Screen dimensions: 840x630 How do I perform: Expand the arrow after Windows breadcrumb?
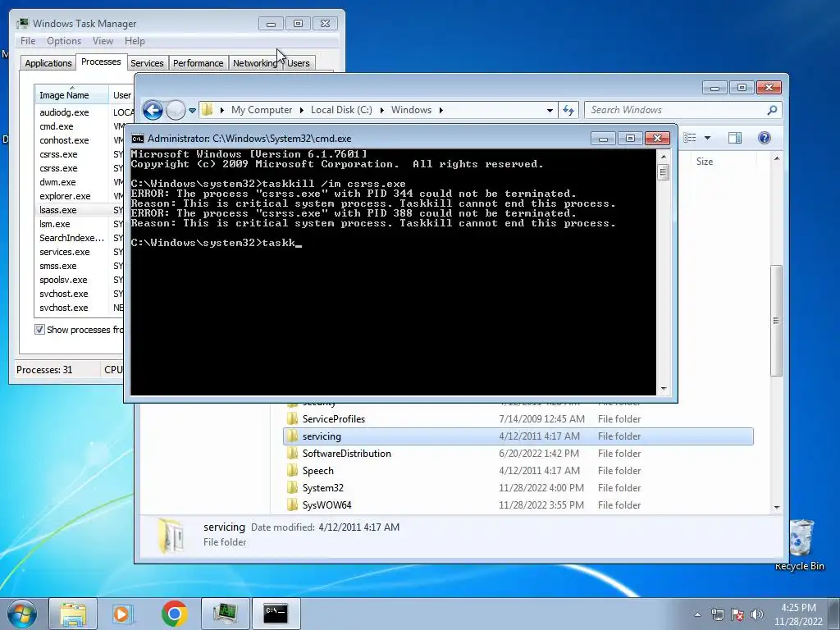point(441,110)
